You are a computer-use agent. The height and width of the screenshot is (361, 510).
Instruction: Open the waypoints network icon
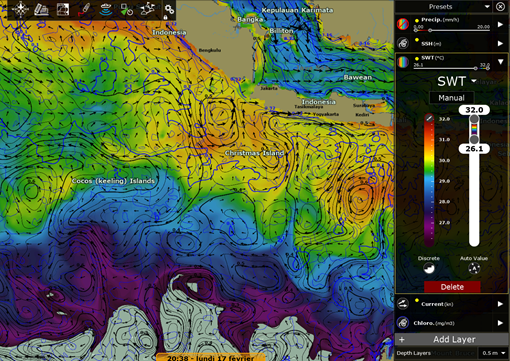(147, 9)
